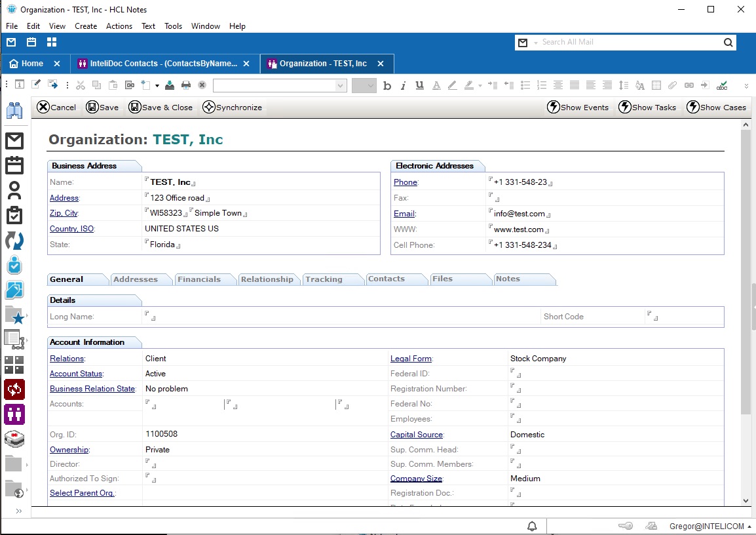The height and width of the screenshot is (535, 756).
Task: Open the Create menu
Action: coord(86,26)
